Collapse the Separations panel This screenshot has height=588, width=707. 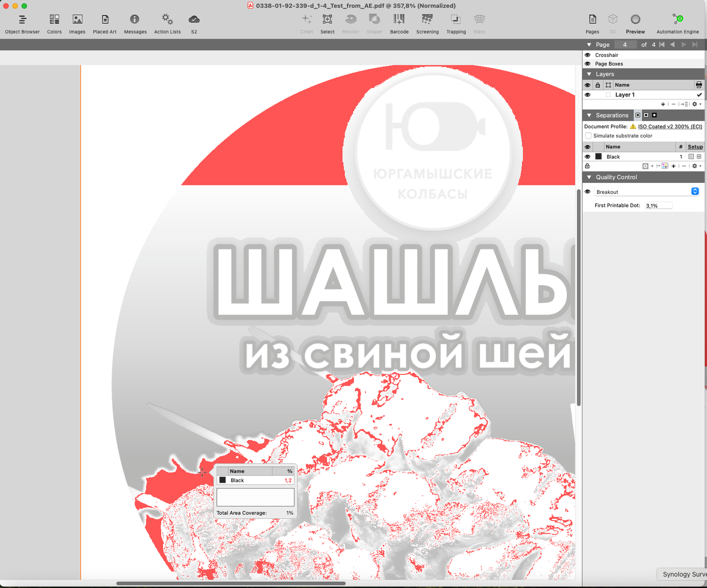(589, 115)
